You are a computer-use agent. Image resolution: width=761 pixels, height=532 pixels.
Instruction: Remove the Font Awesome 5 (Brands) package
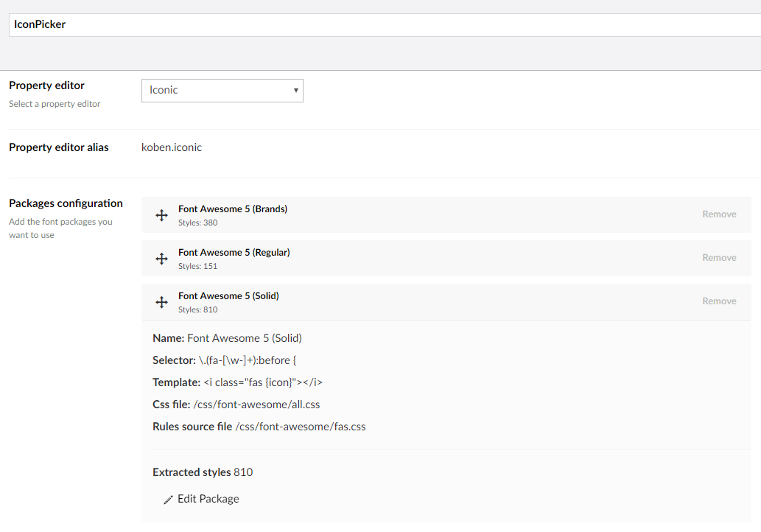coord(719,214)
